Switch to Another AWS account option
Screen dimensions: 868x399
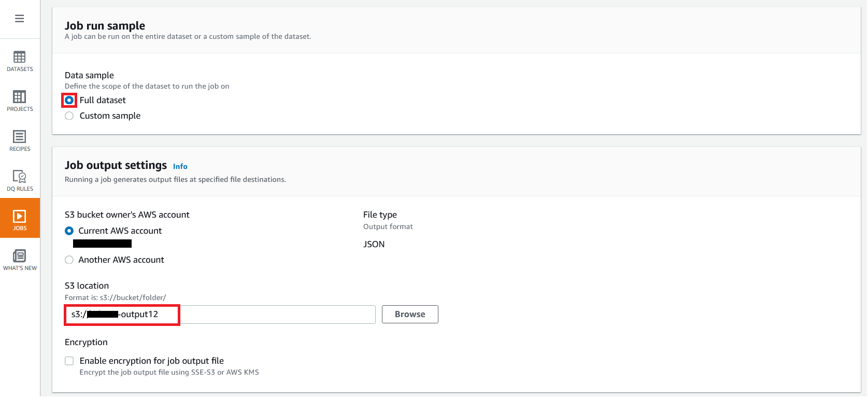point(69,260)
